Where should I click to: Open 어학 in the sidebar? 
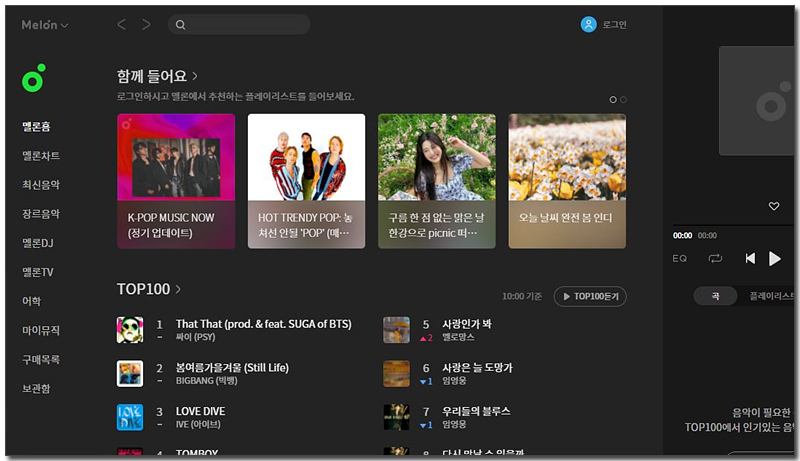point(31,301)
